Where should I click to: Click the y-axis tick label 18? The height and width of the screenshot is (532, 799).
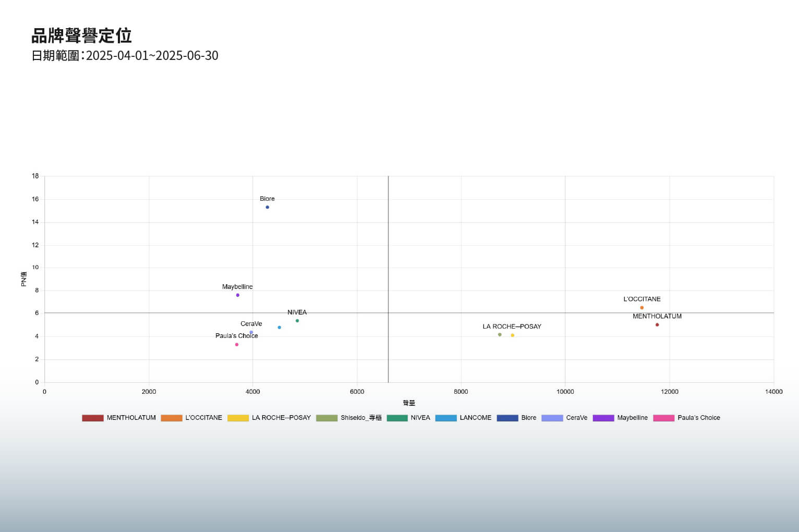pos(35,176)
